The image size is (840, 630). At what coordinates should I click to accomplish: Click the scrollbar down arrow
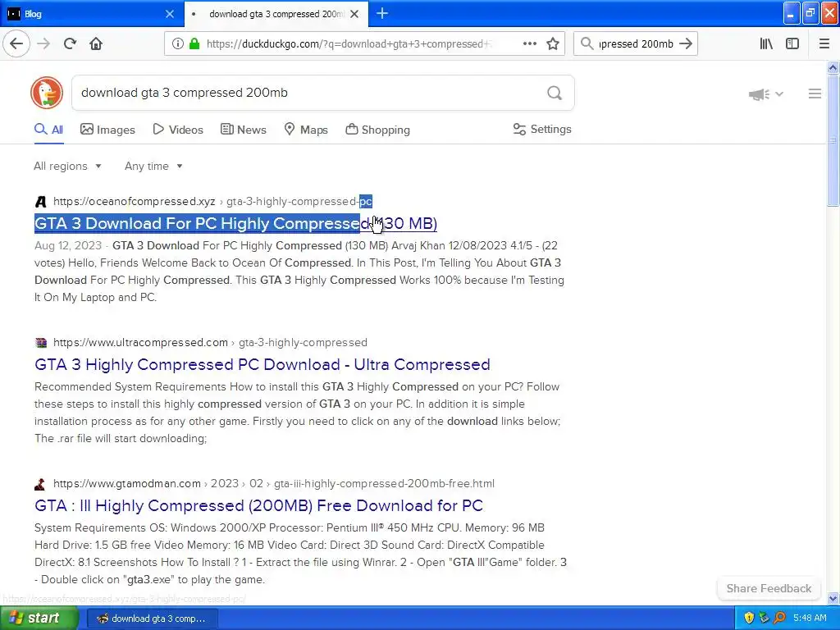(833, 598)
